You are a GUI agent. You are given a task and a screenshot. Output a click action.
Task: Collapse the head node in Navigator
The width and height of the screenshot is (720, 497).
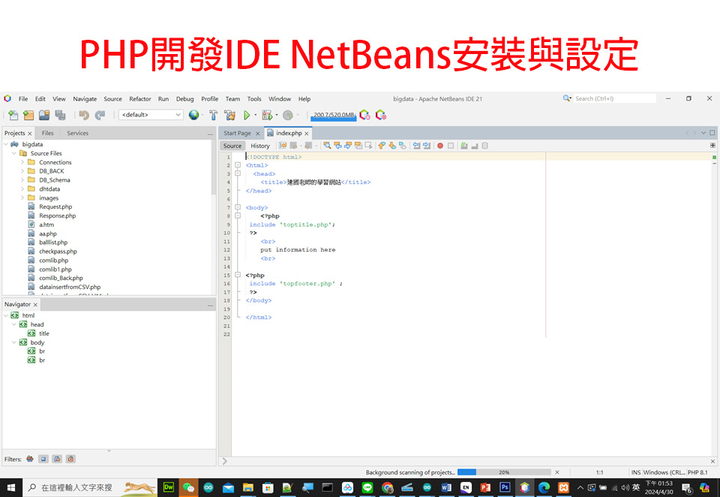(14, 324)
